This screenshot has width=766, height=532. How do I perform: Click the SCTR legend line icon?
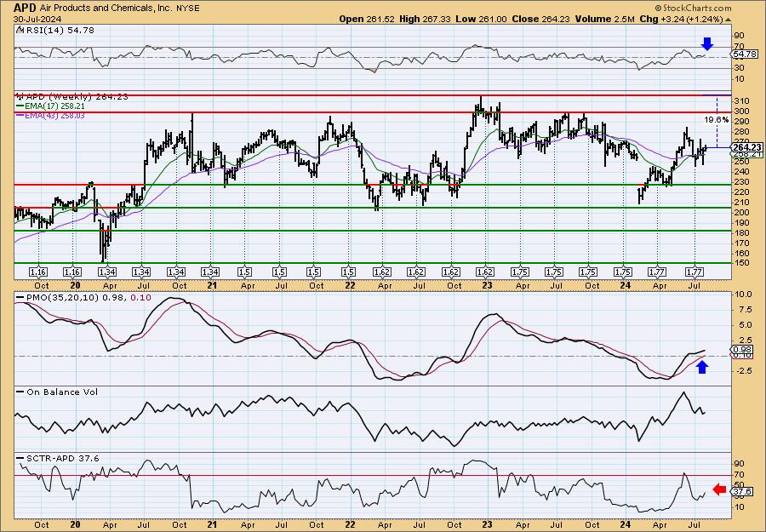coord(20,458)
